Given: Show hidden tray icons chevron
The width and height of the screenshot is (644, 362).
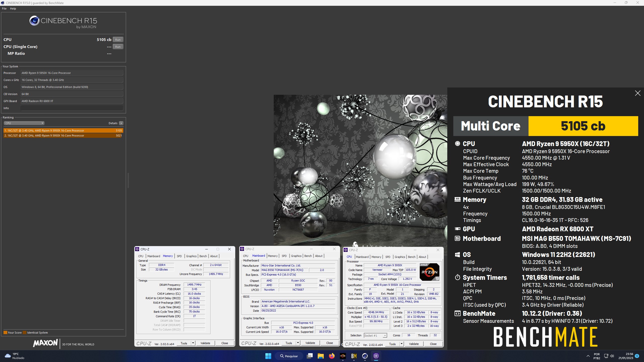Looking at the screenshot, I should coord(588,356).
